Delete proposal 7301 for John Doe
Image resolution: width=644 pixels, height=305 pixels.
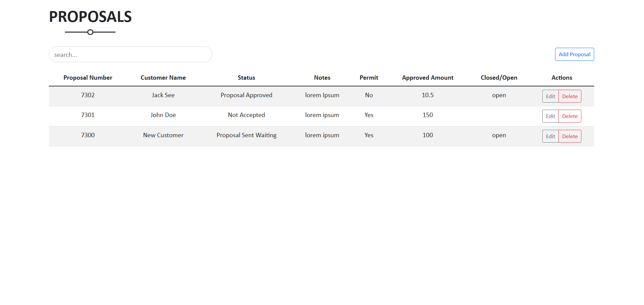pyautogui.click(x=570, y=116)
